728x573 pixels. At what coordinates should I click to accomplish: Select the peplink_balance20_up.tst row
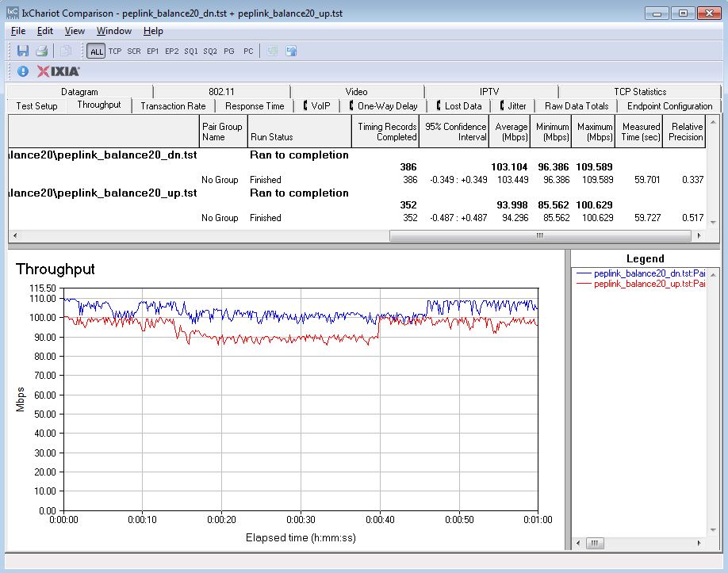click(x=358, y=193)
